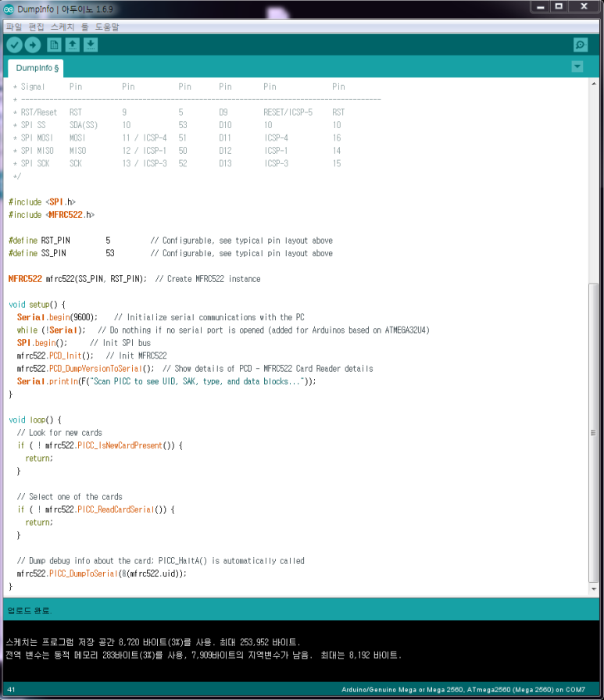
Task: Click the '// Dump debug info about the card' comment
Action: point(161,561)
